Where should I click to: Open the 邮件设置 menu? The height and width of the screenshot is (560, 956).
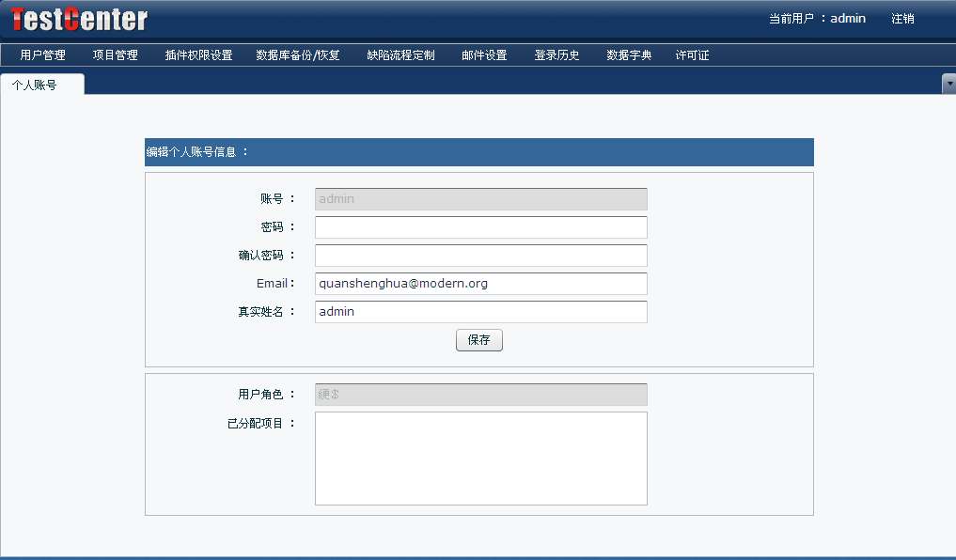[484, 55]
